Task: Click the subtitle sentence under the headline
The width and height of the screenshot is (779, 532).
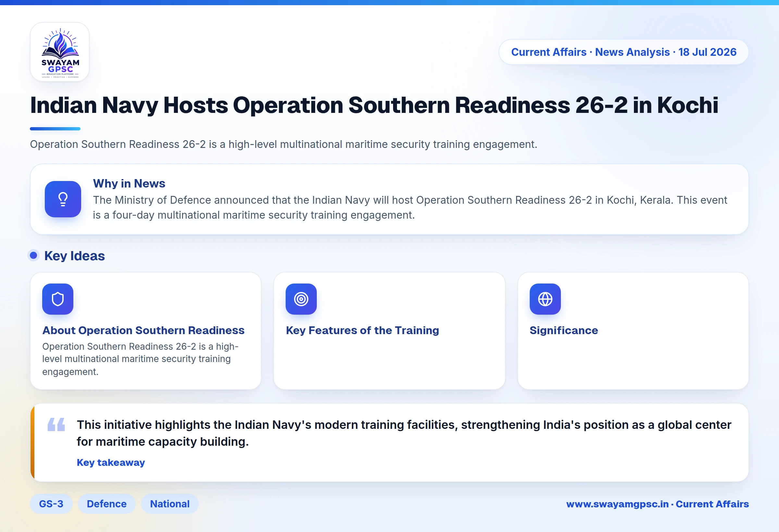Action: [x=284, y=144]
